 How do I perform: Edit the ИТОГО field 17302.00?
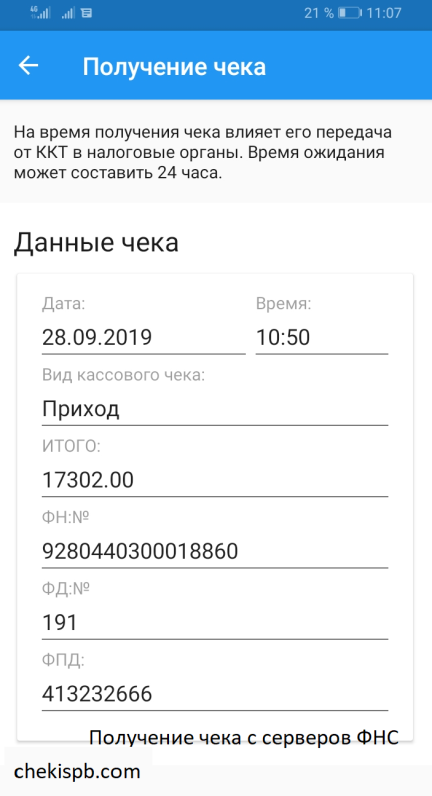[x=215, y=480]
